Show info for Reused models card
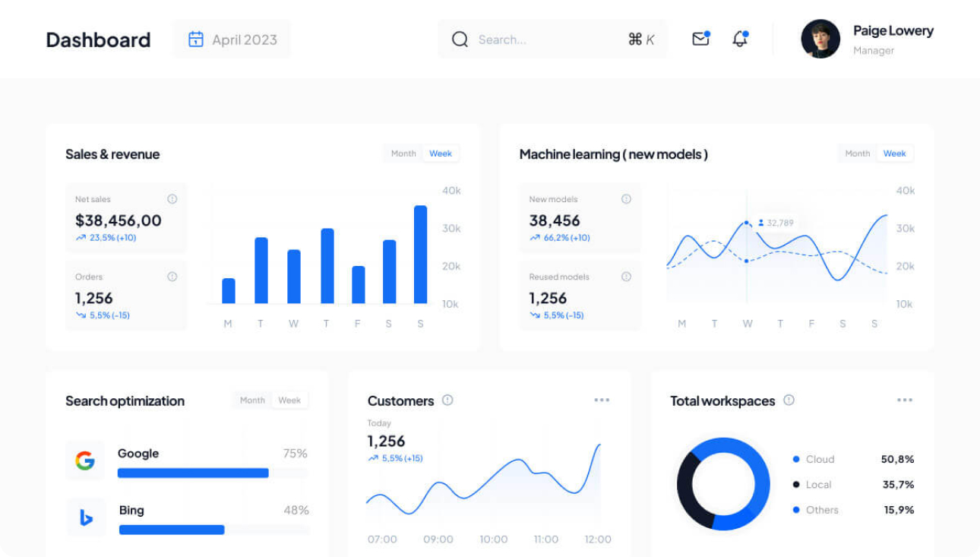Image resolution: width=980 pixels, height=557 pixels. point(626,277)
